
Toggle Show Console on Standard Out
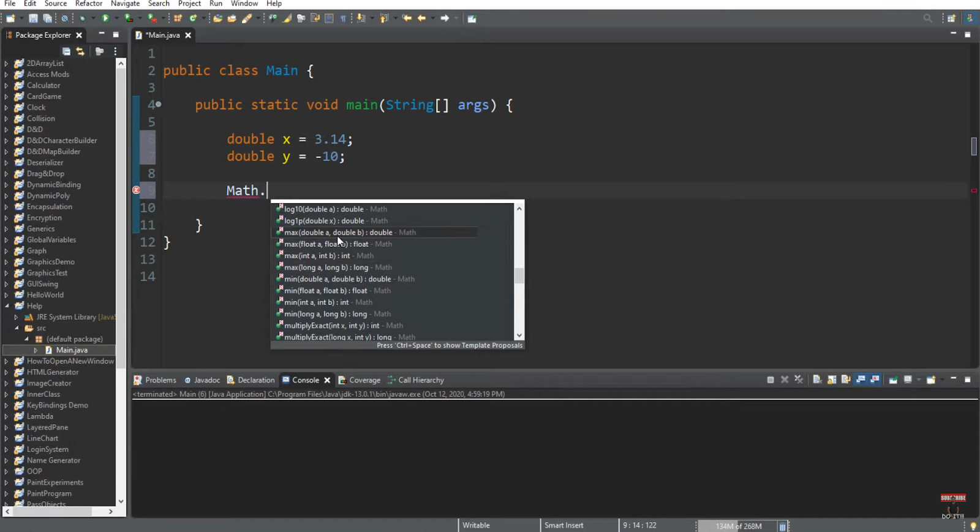tap(861, 380)
